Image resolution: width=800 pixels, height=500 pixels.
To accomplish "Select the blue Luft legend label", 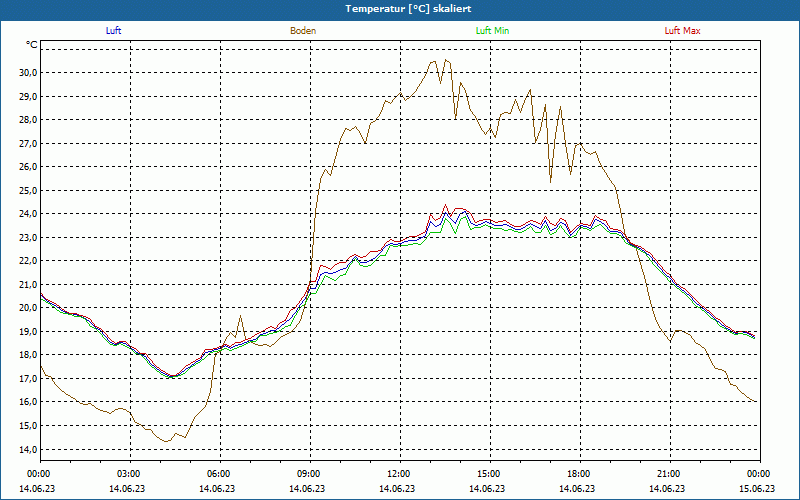I will click(113, 31).
